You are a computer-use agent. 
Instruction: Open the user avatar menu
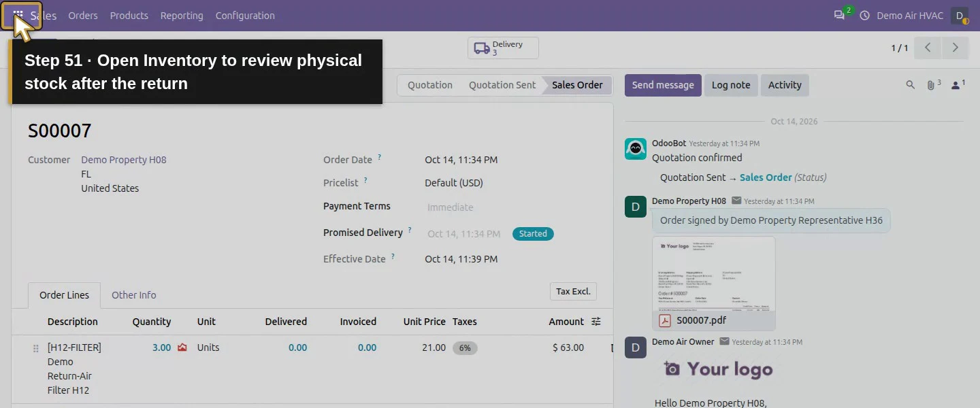[x=960, y=15]
